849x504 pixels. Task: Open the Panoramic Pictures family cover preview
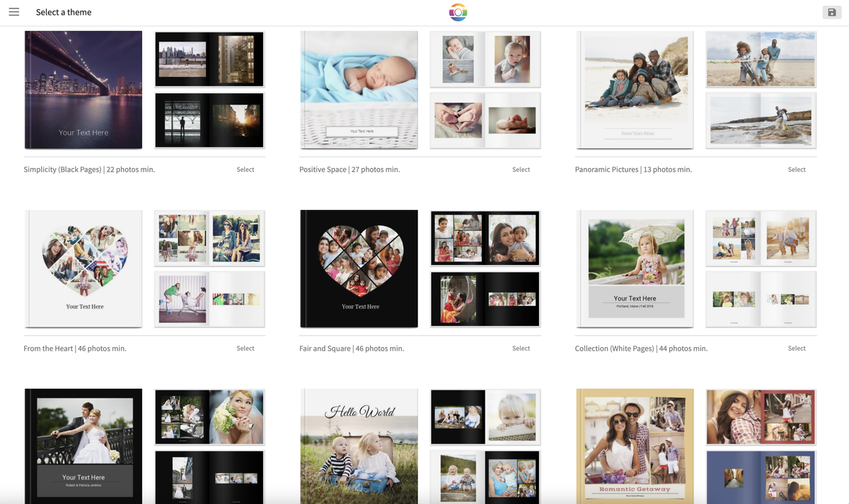[x=635, y=90]
